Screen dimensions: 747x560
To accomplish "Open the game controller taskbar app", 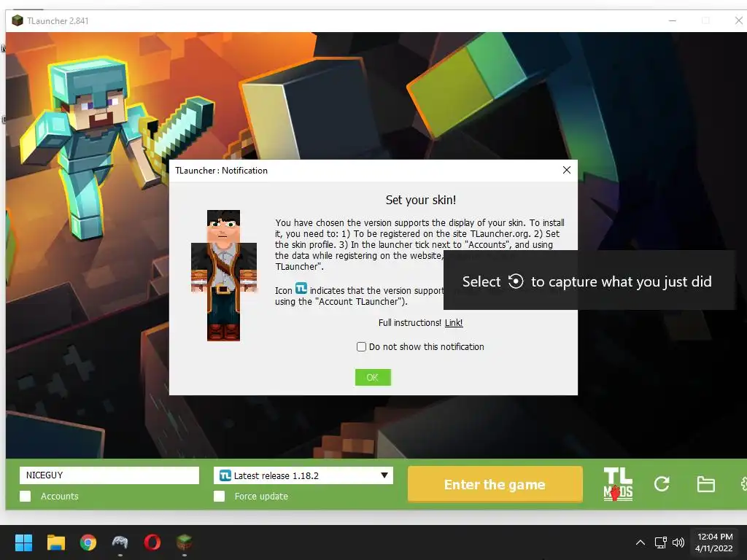I will click(120, 542).
